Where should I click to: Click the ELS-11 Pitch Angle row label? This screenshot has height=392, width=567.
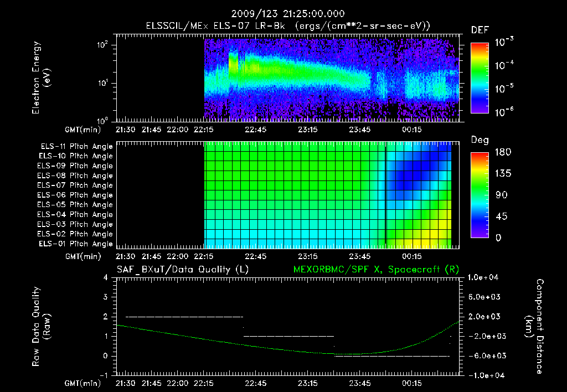[x=76, y=147]
